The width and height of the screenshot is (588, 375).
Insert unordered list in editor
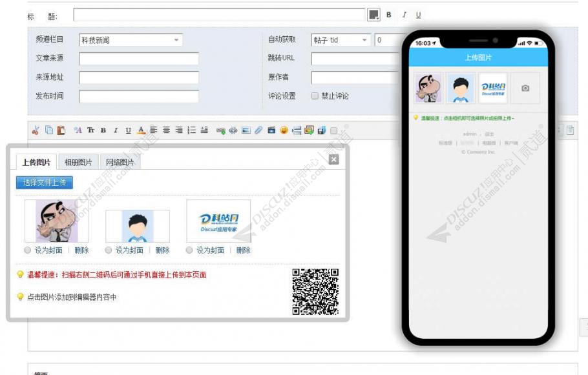pyautogui.click(x=204, y=130)
